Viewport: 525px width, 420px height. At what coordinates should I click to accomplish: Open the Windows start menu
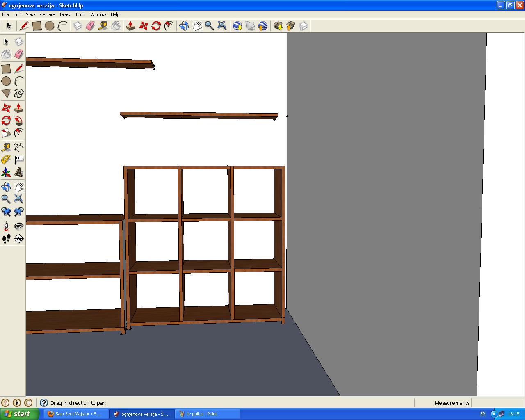point(19,414)
